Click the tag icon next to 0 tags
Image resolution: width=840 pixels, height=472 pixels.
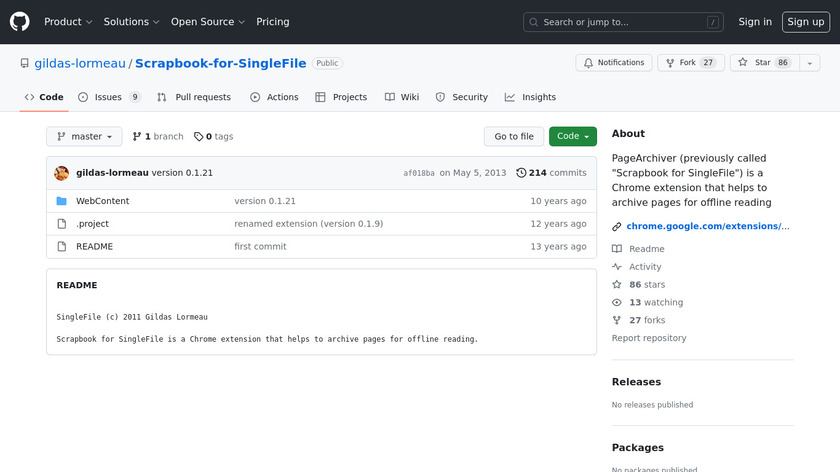point(198,137)
